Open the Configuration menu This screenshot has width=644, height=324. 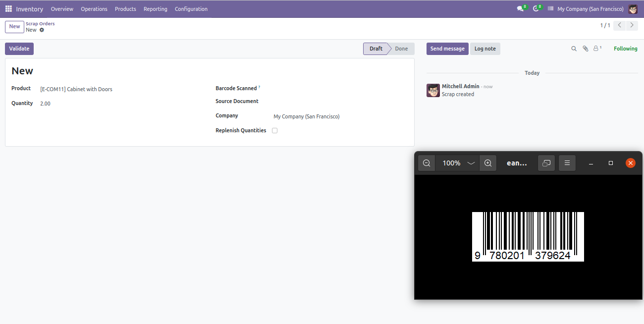(191, 9)
